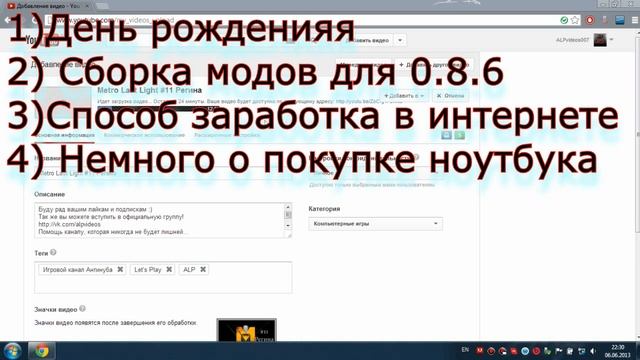Viewport: 640px width, 360px height.
Task: Remove the 'ALP' tag
Action: (203, 269)
